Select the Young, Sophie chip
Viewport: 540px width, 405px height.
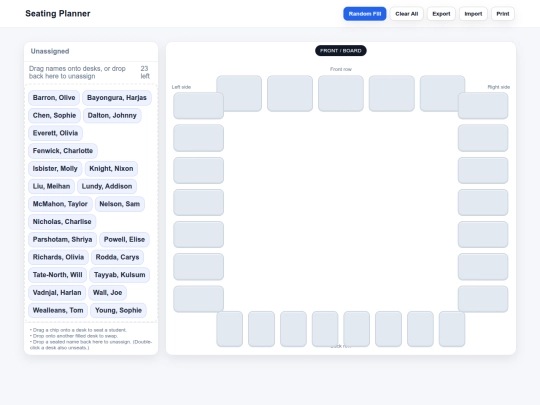point(118,310)
